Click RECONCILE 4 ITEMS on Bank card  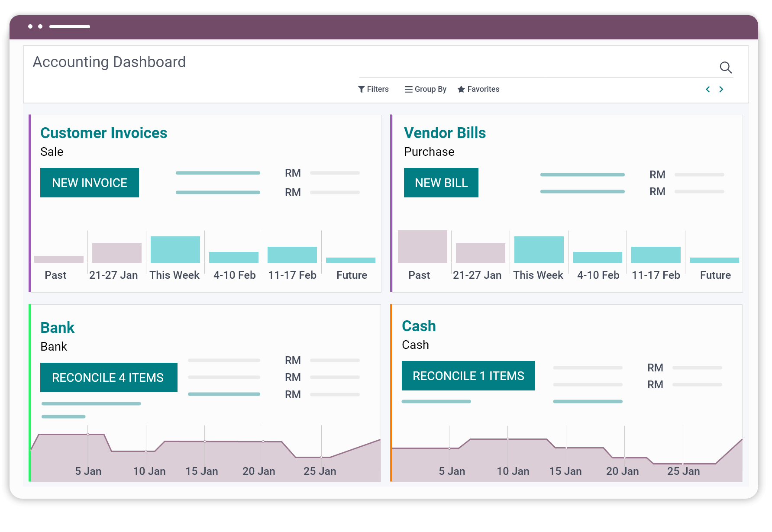pyautogui.click(x=108, y=377)
